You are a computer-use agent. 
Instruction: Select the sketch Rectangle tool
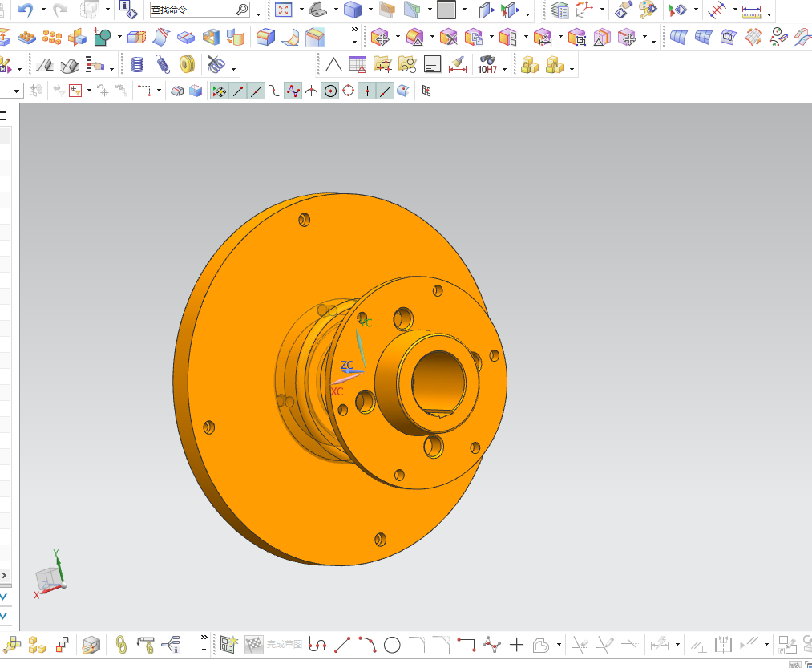[x=467, y=646]
